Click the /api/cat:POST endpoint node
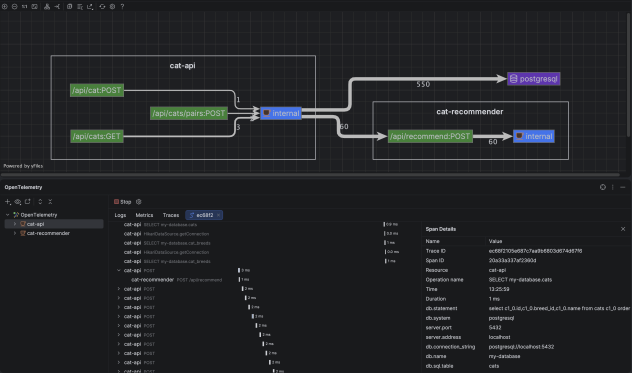This screenshot has height=373, width=632. [97, 90]
